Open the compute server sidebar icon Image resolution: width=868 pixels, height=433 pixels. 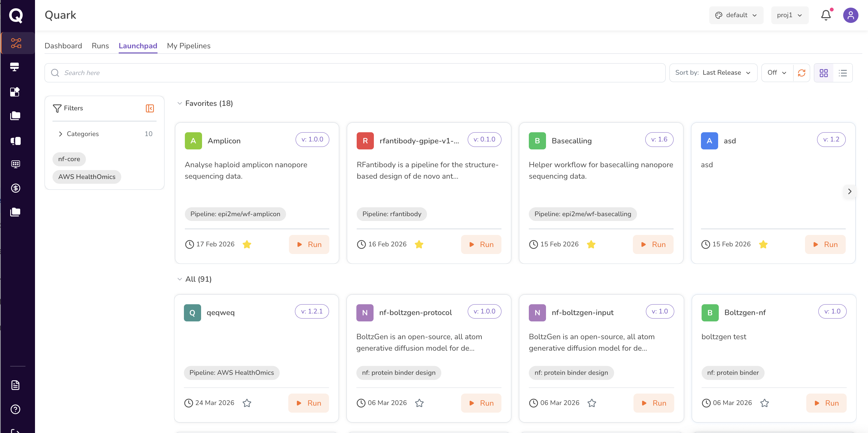pos(15,67)
